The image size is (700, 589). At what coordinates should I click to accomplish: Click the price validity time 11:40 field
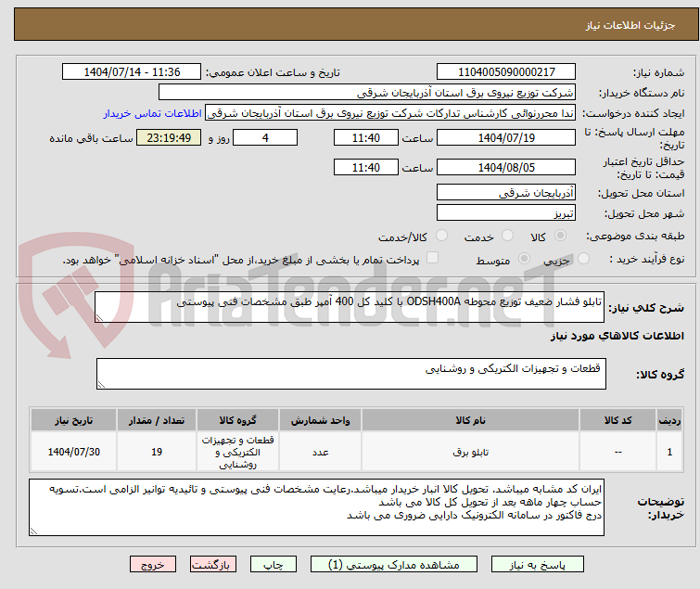coord(366,168)
